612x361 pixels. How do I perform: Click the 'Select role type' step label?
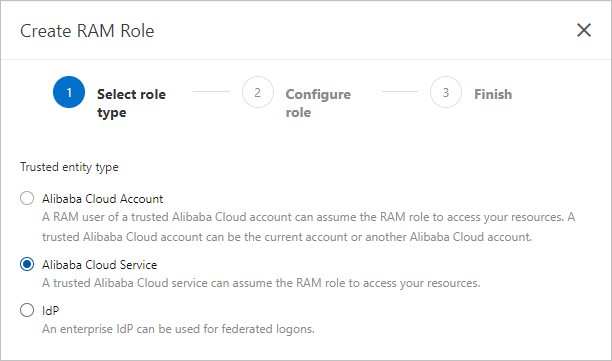click(131, 103)
